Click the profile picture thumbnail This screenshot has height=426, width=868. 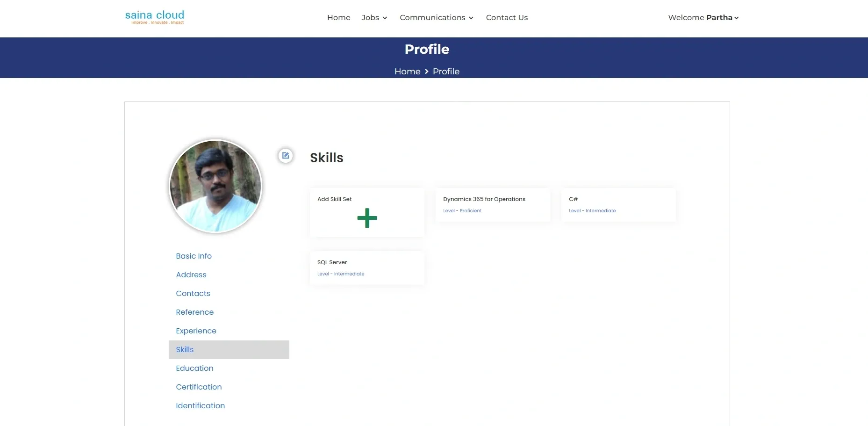(215, 186)
